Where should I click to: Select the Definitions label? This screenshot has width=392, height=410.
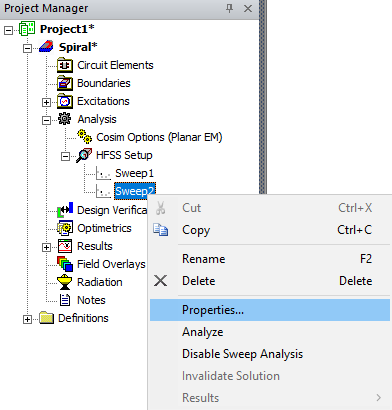click(83, 318)
